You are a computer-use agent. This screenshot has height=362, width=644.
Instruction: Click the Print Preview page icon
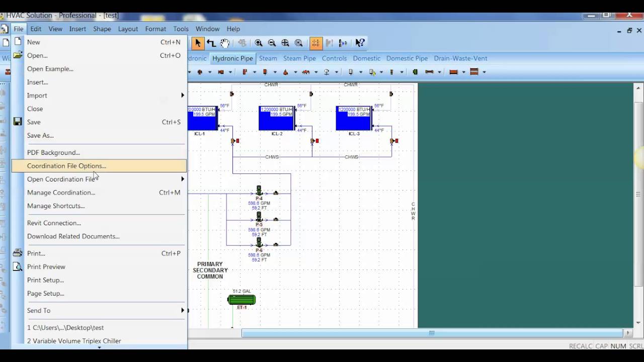(18, 266)
